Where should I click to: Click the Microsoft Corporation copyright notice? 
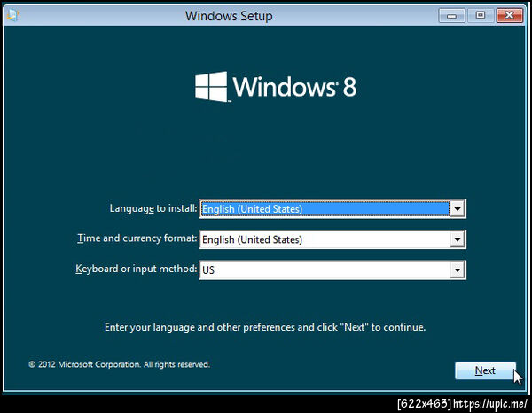pyautogui.click(x=119, y=364)
